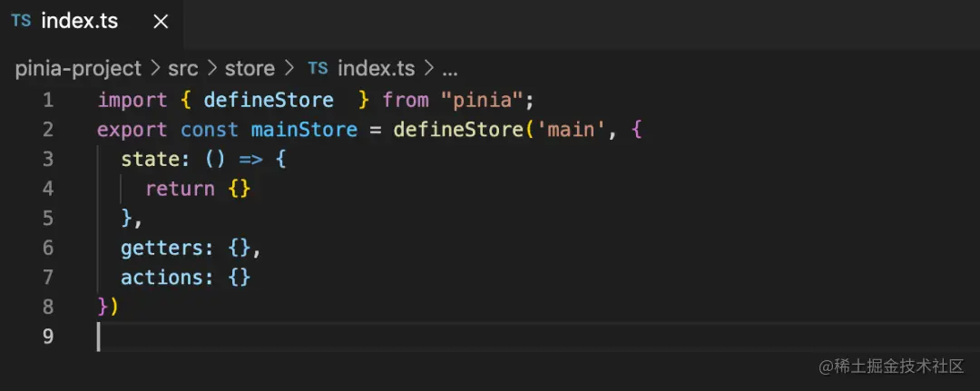980x391 pixels.
Task: Click line number 2 in gutter
Action: pos(48,130)
